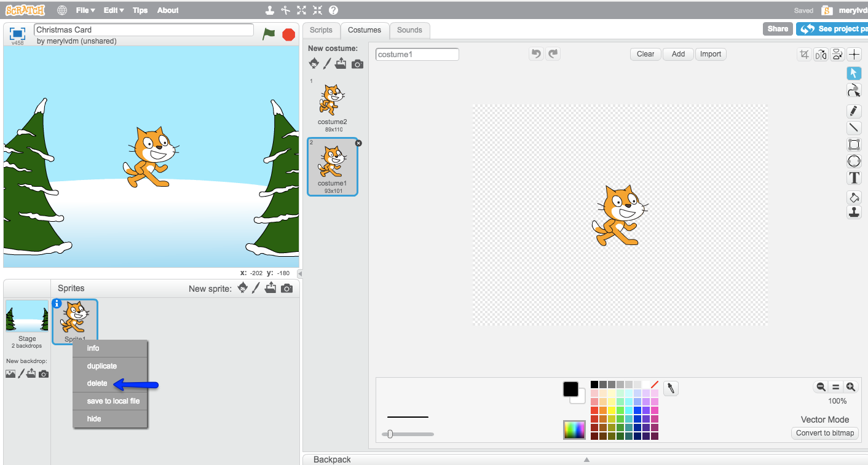Click the Import button

click(711, 54)
